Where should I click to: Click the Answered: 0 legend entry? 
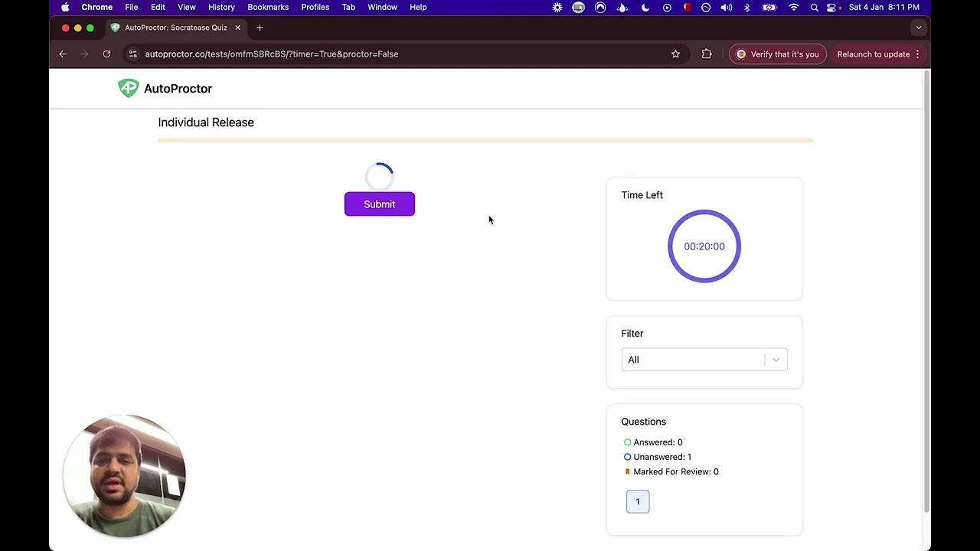tap(653, 442)
